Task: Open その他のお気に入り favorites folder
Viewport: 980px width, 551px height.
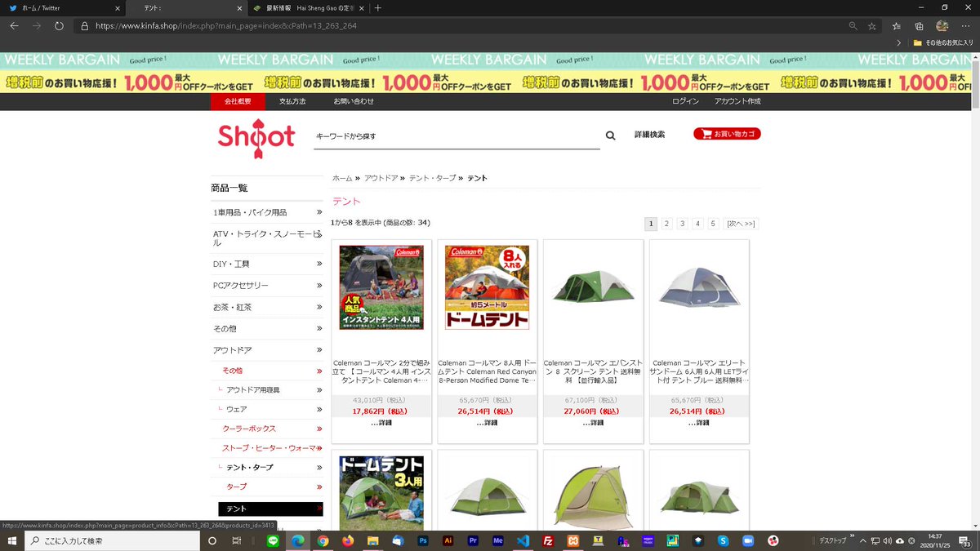Action: pos(942,42)
